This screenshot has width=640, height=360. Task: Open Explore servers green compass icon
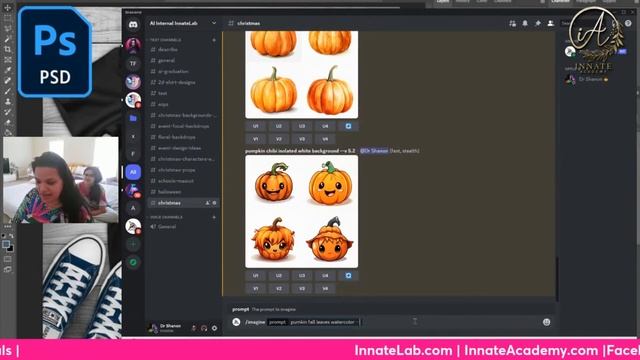click(133, 262)
